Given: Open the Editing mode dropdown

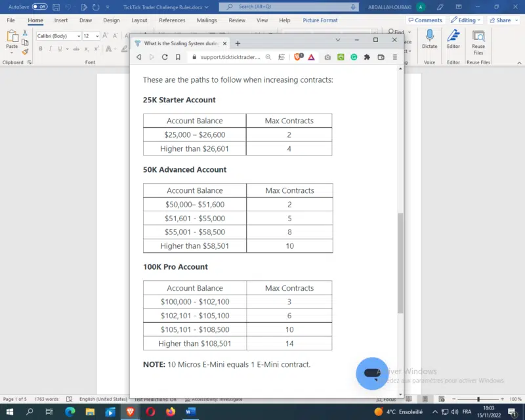Looking at the screenshot, I should coord(465,20).
